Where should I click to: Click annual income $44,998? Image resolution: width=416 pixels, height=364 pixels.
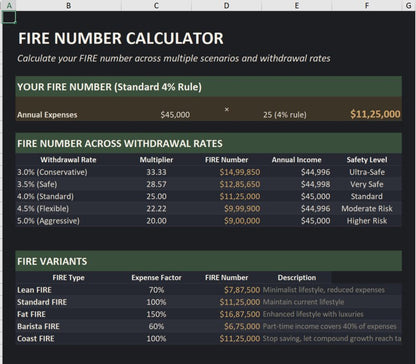click(315, 184)
